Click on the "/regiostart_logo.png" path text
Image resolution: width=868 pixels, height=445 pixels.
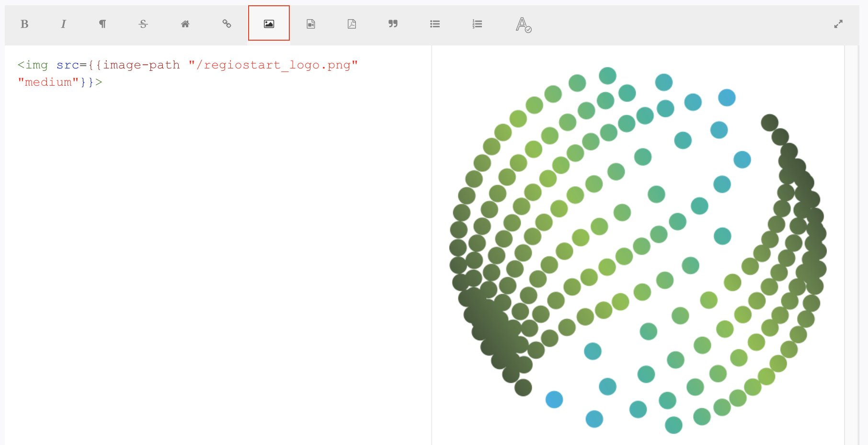[x=273, y=65]
